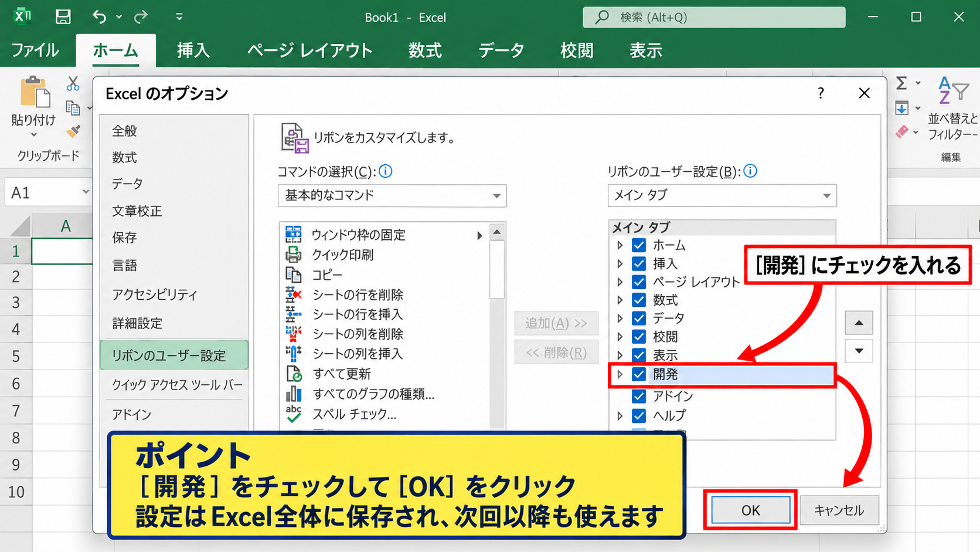980x552 pixels.
Task: Open the メイン タブ ribbon dropdown
Action: 722,195
